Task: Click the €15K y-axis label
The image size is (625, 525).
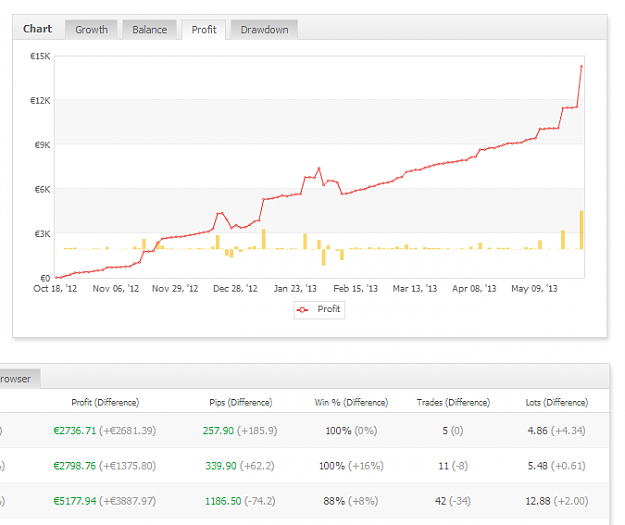Action: tap(40, 56)
